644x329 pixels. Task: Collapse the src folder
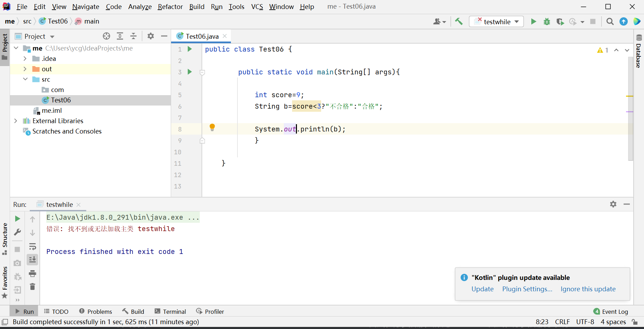point(25,79)
